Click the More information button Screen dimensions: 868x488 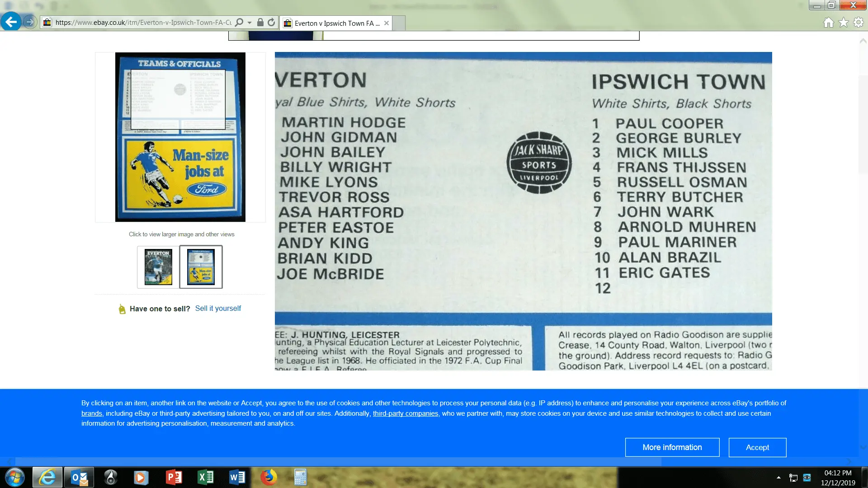(x=672, y=447)
